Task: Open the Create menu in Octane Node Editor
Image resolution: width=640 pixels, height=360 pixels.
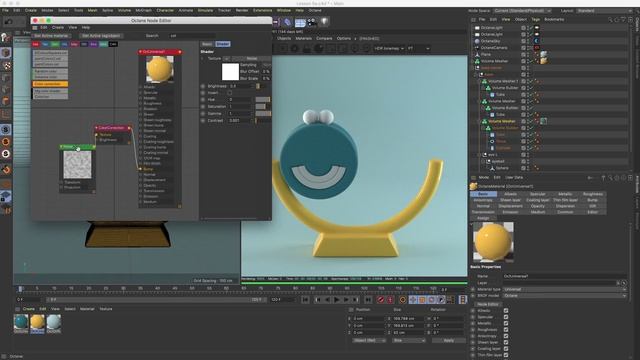Action: 58,27
